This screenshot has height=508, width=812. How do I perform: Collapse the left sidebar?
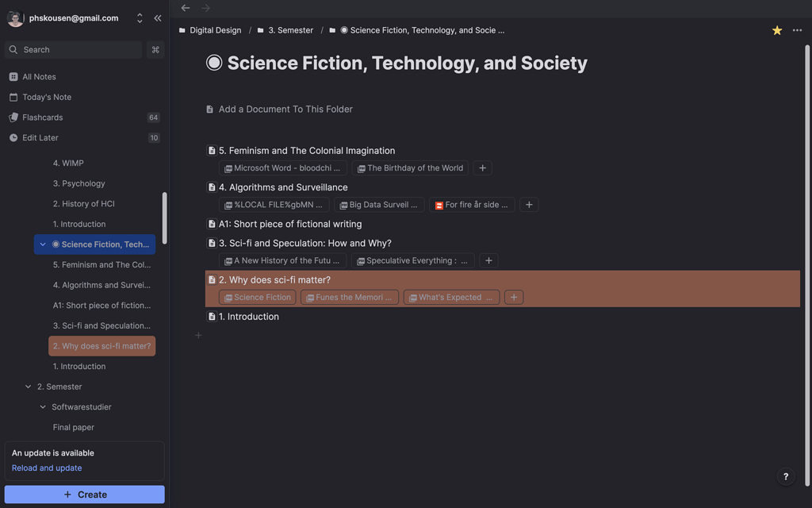tap(157, 17)
